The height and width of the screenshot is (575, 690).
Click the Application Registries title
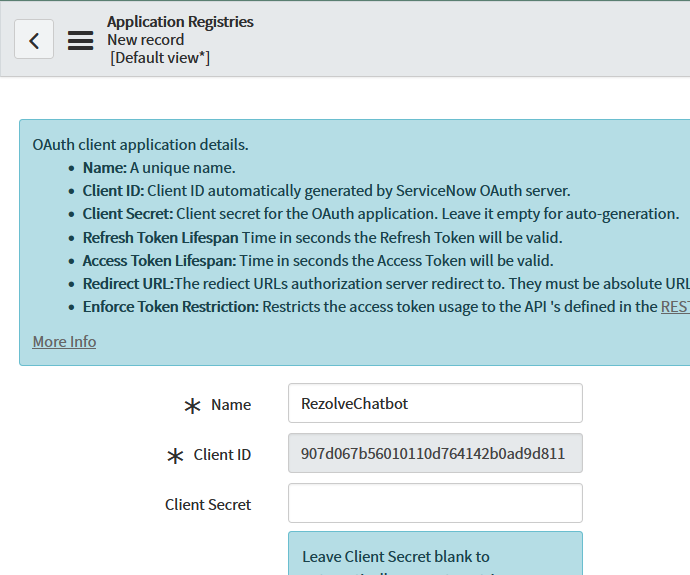180,22
